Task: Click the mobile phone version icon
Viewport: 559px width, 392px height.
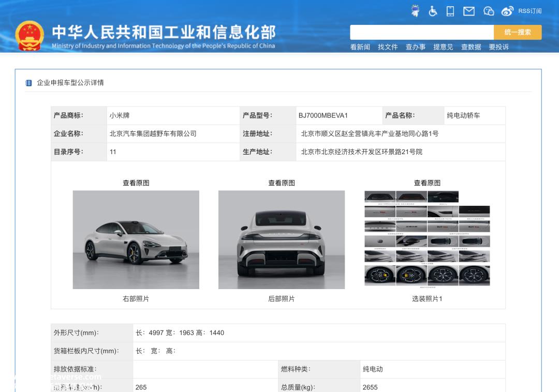Action: [450, 11]
